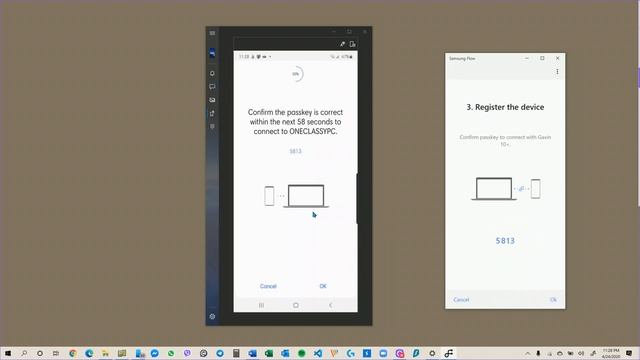Click Ok in the Samsung Flow window
This screenshot has height=360, width=640.
553,300
